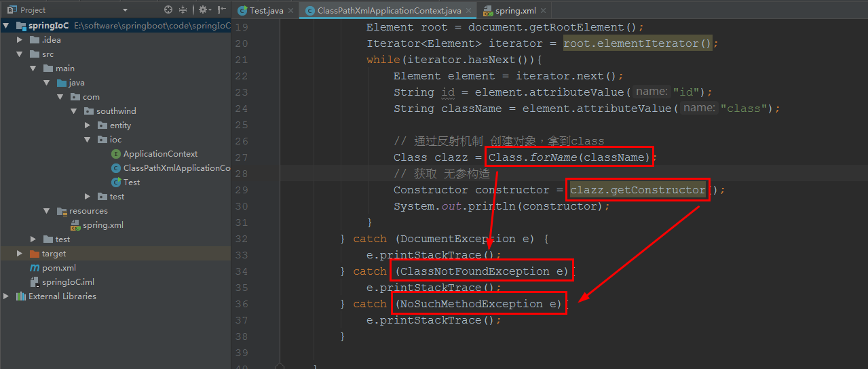Screen dimensions: 868x369
Task: Select the resources folder
Action: click(88, 211)
